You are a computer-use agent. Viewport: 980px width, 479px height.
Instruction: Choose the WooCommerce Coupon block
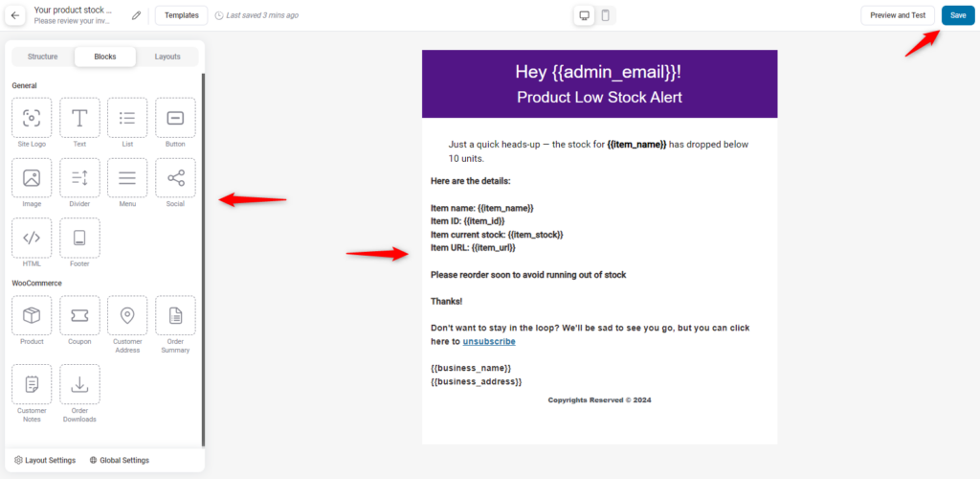79,316
